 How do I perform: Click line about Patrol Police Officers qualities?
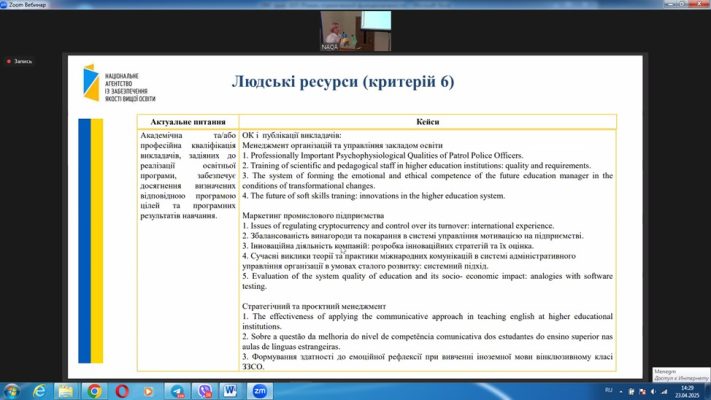pyautogui.click(x=382, y=155)
